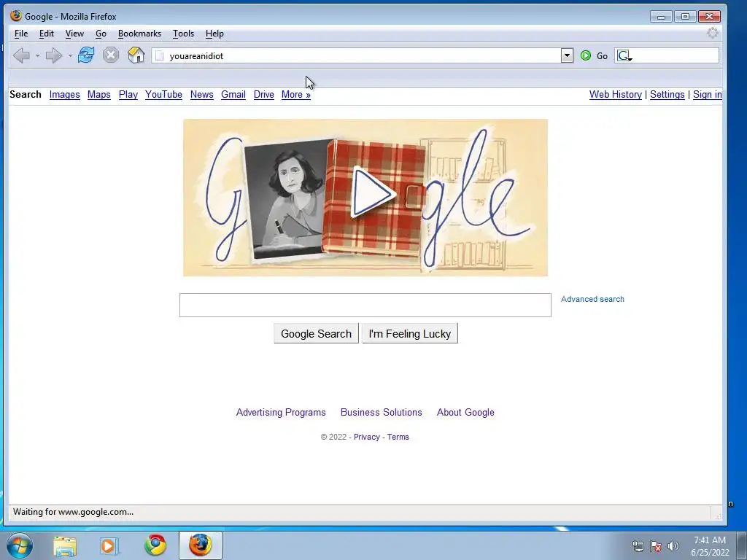Open the volume speaker tray icon
This screenshot has height=560, width=747.
pos(673,546)
